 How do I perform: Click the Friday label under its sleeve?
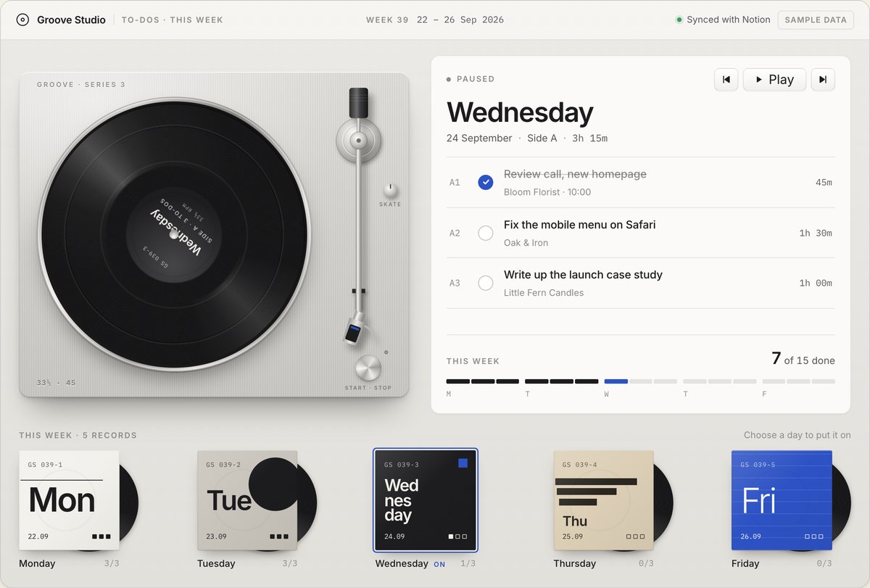[745, 563]
